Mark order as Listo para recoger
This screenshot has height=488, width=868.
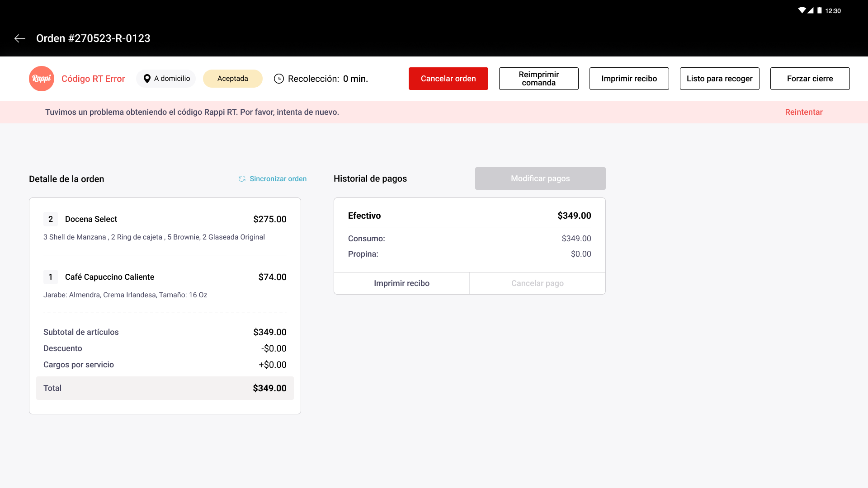[x=720, y=79]
